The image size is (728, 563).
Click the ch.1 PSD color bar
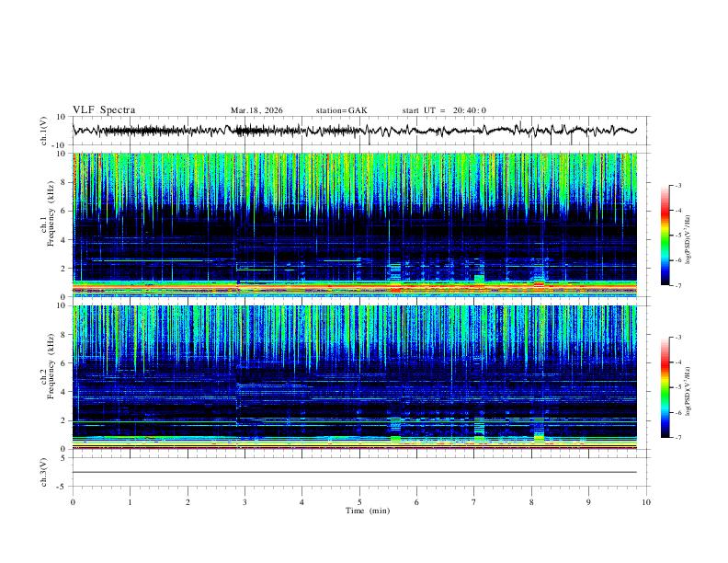[665, 236]
